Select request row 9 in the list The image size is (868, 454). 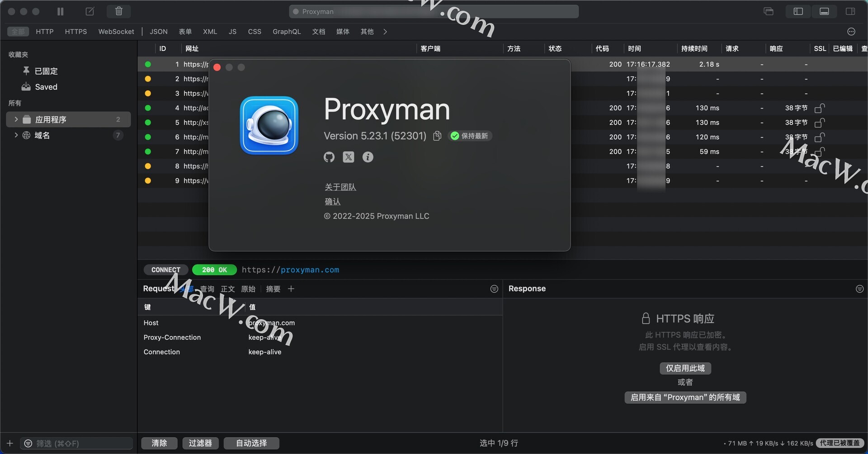tap(502, 180)
